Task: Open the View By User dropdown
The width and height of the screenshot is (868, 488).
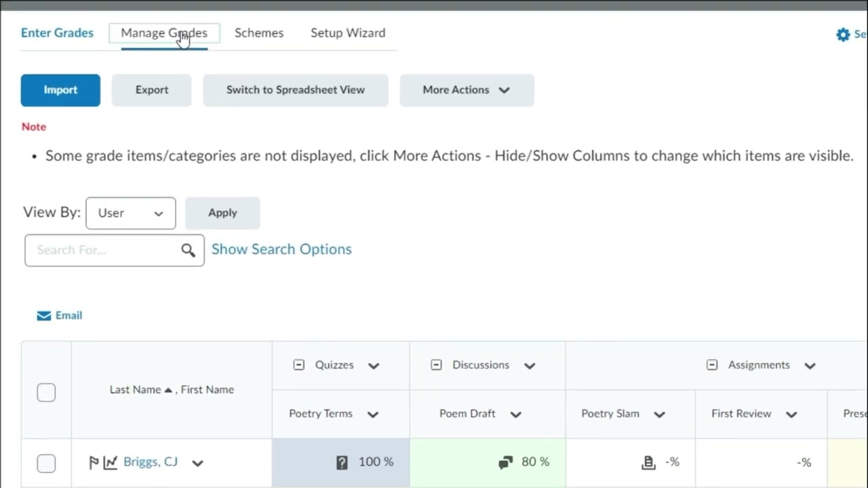Action: 131,213
